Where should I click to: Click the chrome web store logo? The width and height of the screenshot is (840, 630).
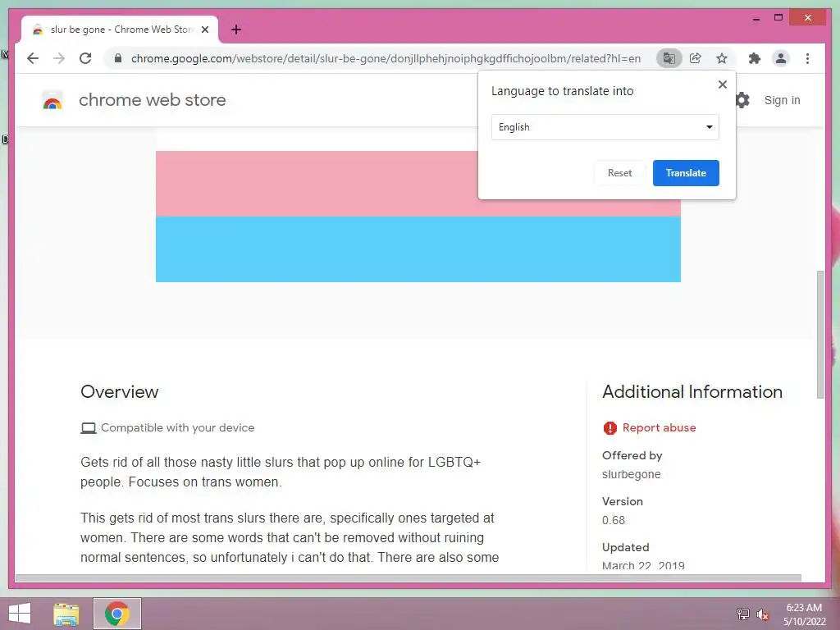pyautogui.click(x=52, y=100)
